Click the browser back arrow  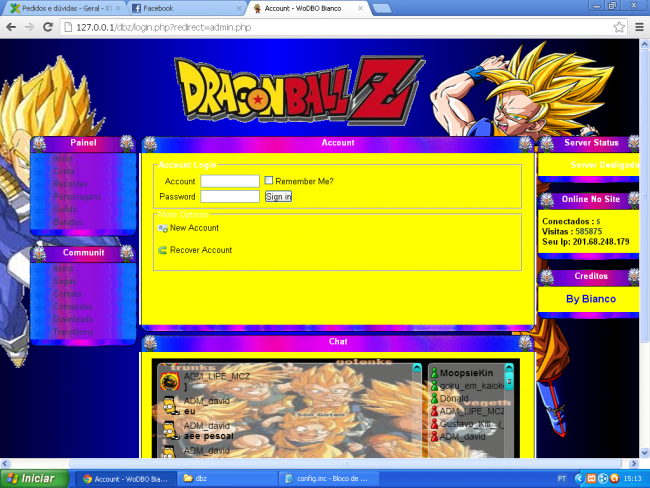click(11, 27)
